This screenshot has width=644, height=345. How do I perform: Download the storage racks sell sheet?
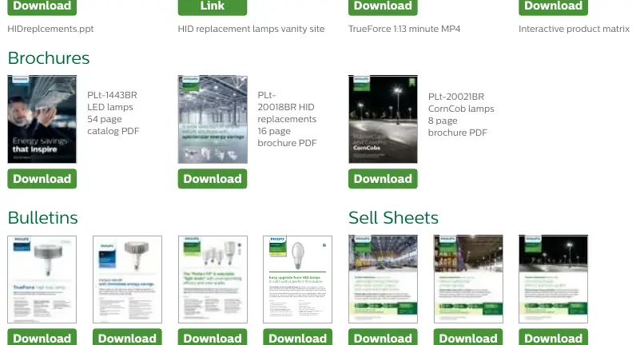468,337
